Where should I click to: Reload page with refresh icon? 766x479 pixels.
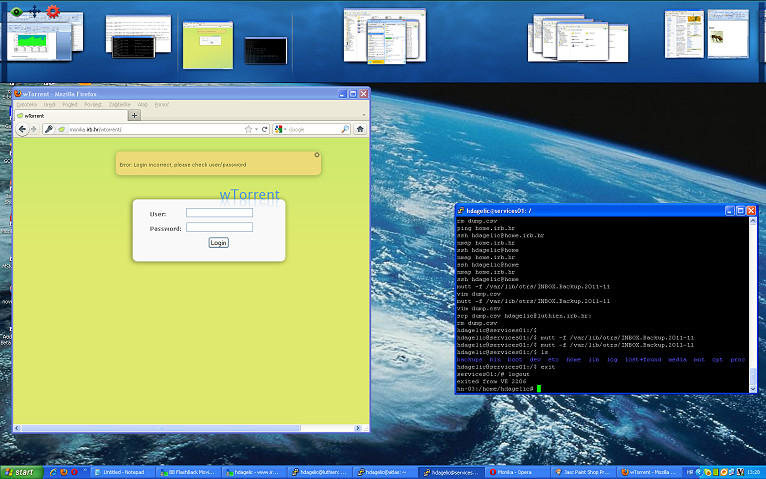click(x=264, y=129)
